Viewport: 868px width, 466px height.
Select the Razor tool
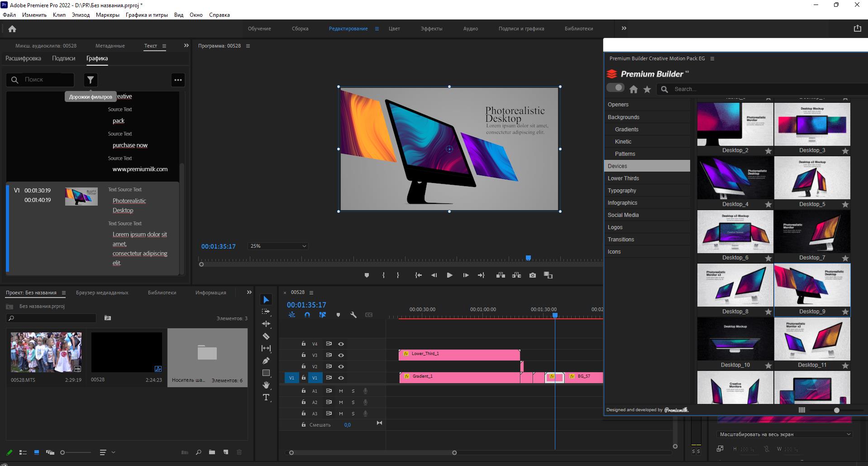click(266, 336)
